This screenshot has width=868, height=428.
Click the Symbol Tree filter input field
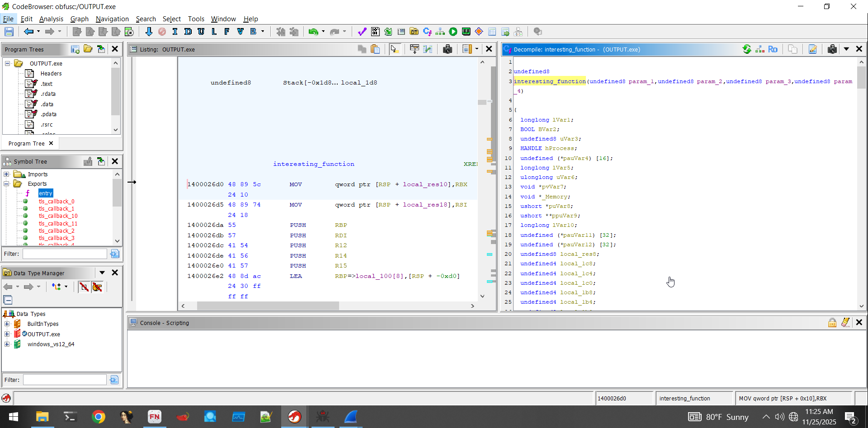point(65,254)
